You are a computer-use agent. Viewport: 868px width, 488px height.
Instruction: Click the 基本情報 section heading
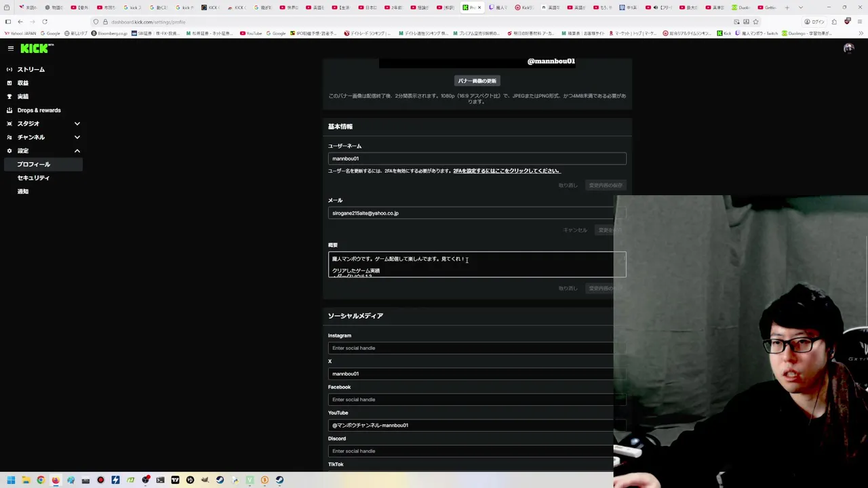(x=340, y=127)
